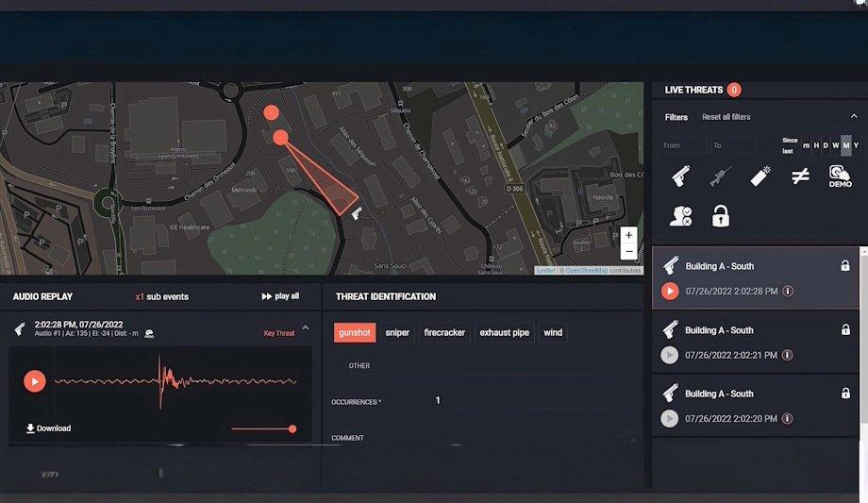Click gun icon of 2:02:21 PM threat
The image size is (868, 503).
coord(671,329)
